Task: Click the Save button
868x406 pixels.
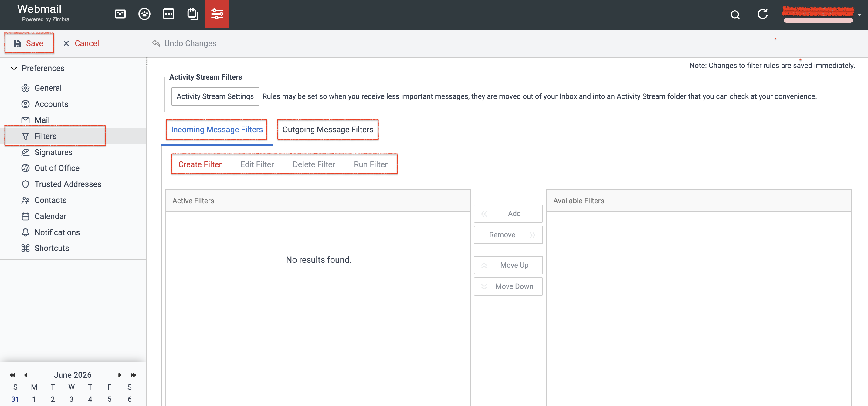Action: [x=29, y=43]
